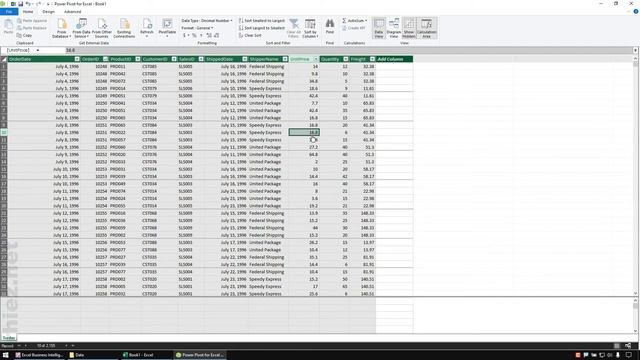Screen dimensions: 640x360
Task: Open the Freight column filter dropdown
Action: pos(372,59)
